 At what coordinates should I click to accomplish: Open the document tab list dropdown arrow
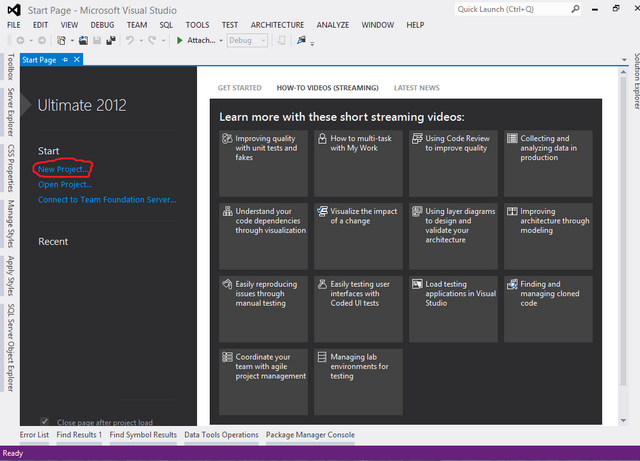coord(624,60)
